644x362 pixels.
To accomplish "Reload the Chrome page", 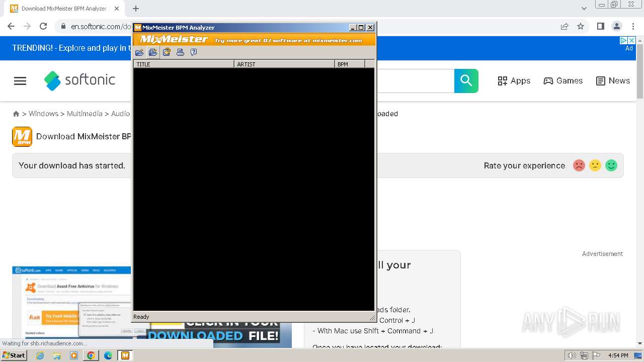I will (43, 26).
